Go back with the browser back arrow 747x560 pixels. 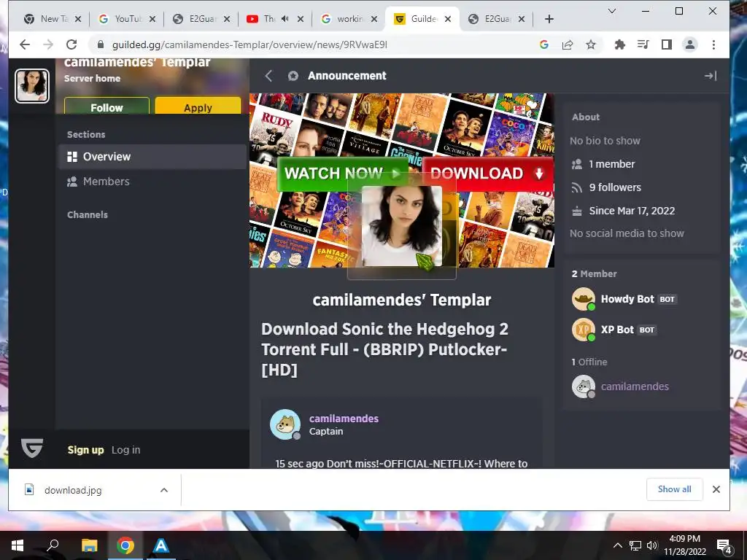(x=25, y=44)
